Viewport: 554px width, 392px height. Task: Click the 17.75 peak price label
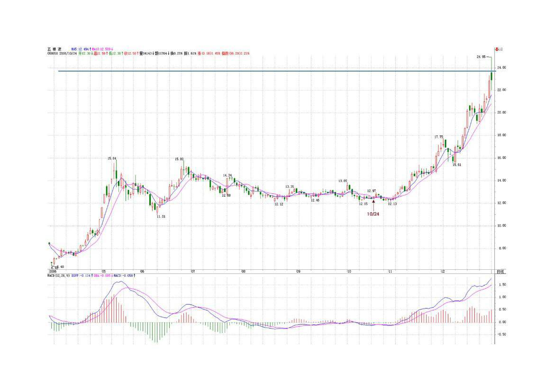click(439, 137)
